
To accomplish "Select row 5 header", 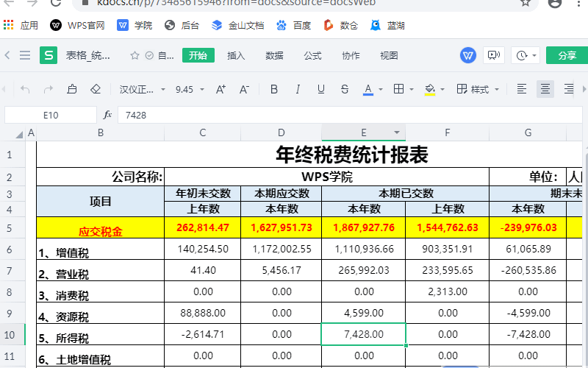I will (x=10, y=228).
